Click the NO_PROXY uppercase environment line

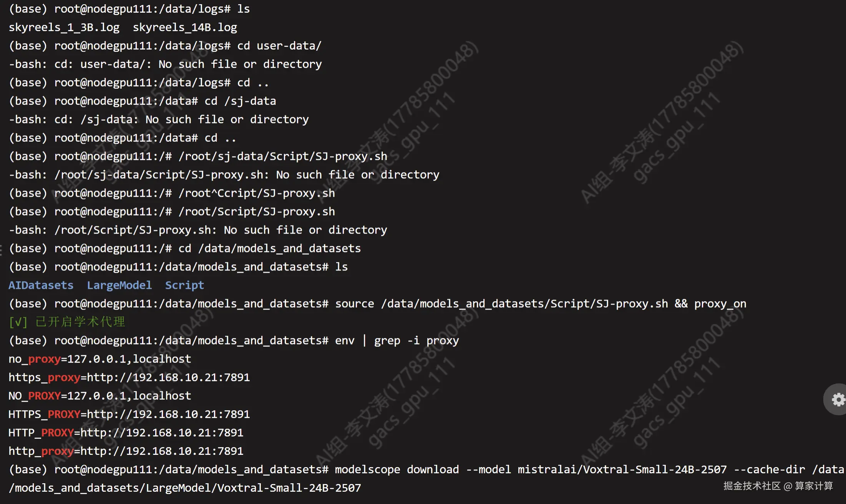pos(100,396)
